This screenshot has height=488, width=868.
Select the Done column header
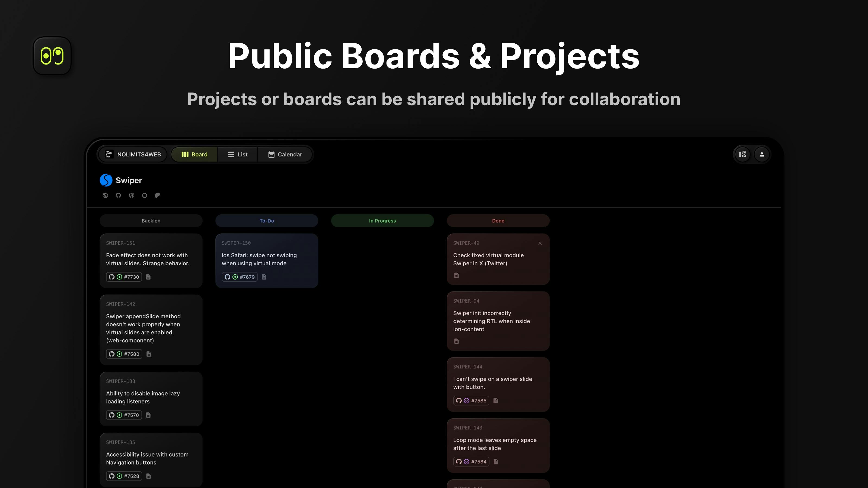click(x=498, y=221)
